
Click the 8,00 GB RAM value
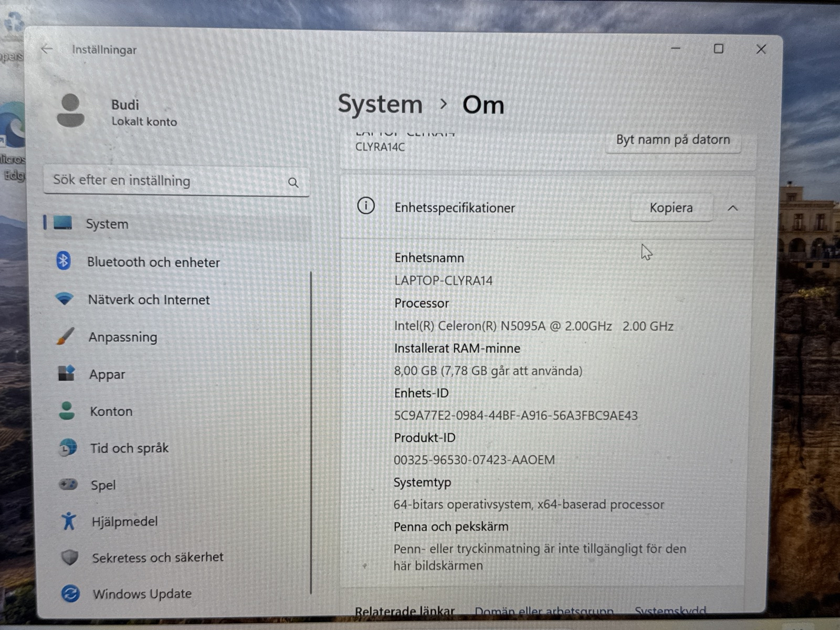click(488, 371)
